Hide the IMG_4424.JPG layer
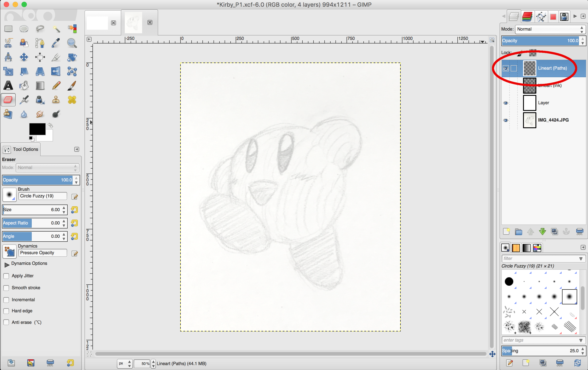Screen dimensions: 588x370 point(506,120)
